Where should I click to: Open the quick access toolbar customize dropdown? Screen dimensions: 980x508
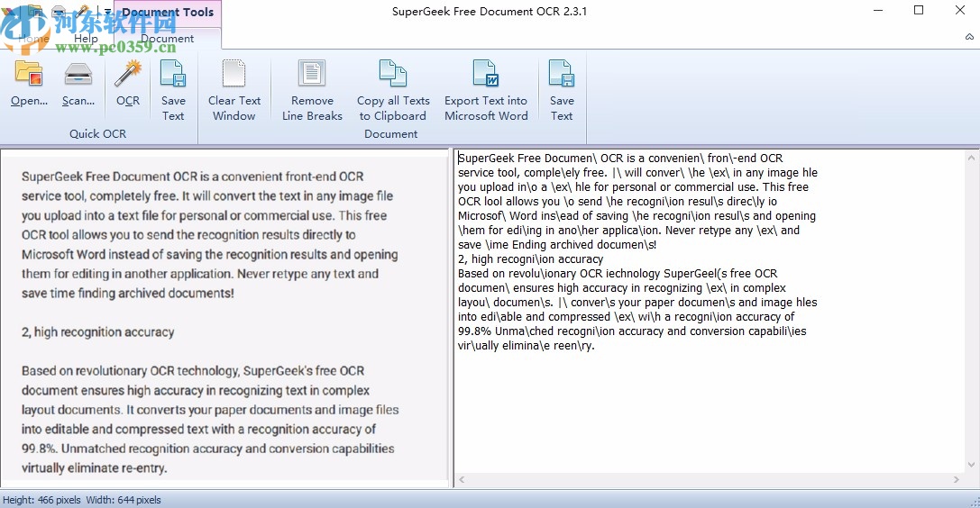click(x=107, y=11)
